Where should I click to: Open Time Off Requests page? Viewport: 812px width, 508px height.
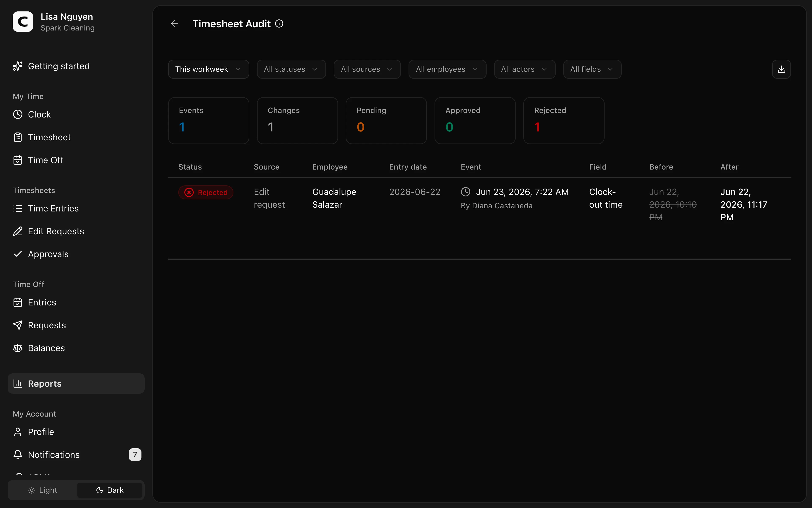(76, 325)
